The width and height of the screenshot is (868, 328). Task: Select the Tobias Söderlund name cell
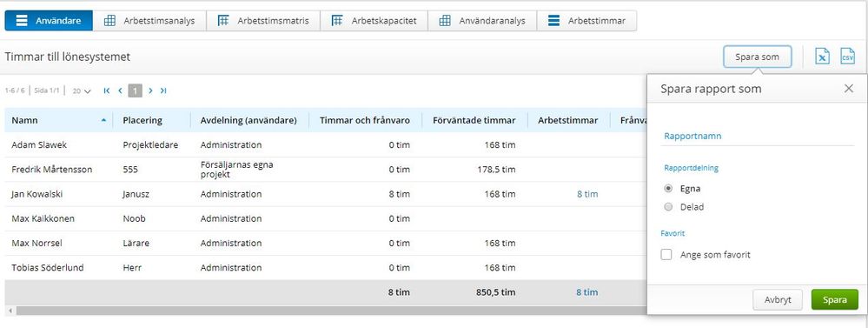[x=48, y=268]
